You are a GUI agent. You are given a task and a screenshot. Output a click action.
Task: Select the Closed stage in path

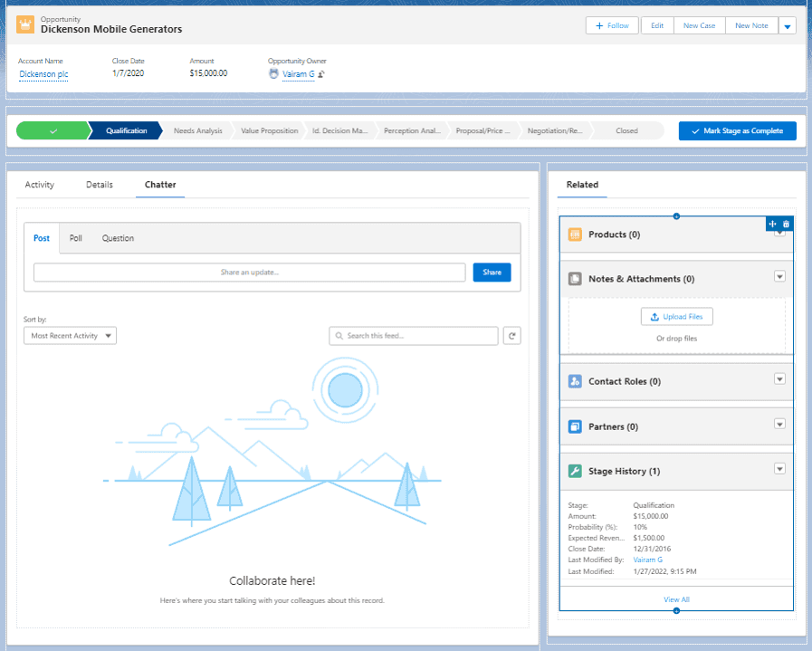point(626,131)
